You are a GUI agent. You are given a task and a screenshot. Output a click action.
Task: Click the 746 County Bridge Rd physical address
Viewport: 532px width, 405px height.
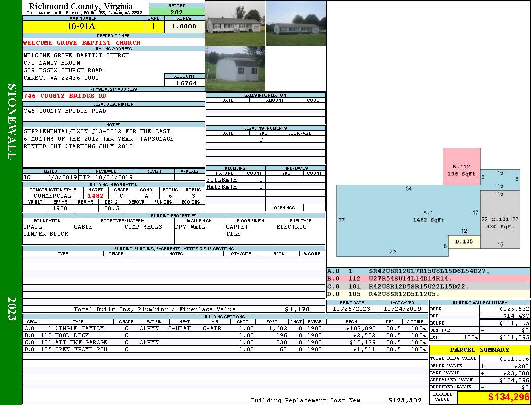tap(65, 96)
